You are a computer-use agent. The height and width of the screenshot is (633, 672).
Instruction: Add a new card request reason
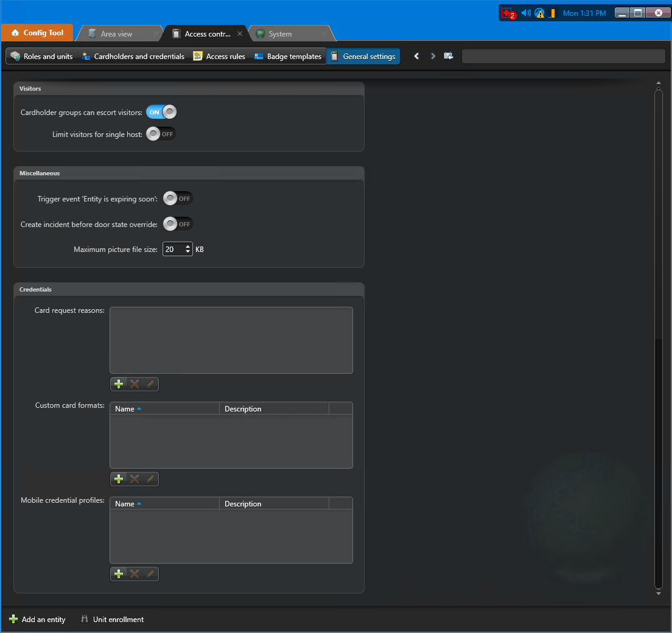pyautogui.click(x=119, y=383)
